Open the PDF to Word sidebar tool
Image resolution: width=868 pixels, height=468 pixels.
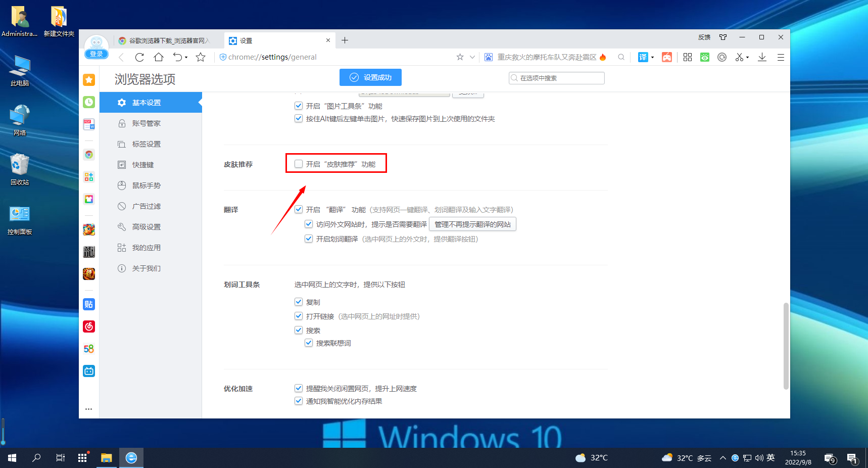pos(89,124)
